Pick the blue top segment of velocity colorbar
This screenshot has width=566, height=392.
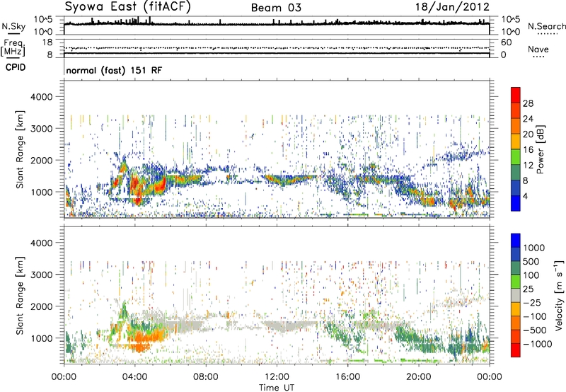[x=516, y=241]
